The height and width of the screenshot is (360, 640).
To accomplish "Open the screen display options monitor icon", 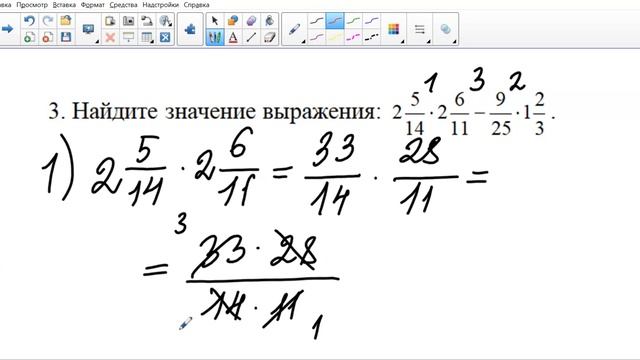I will [x=89, y=29].
